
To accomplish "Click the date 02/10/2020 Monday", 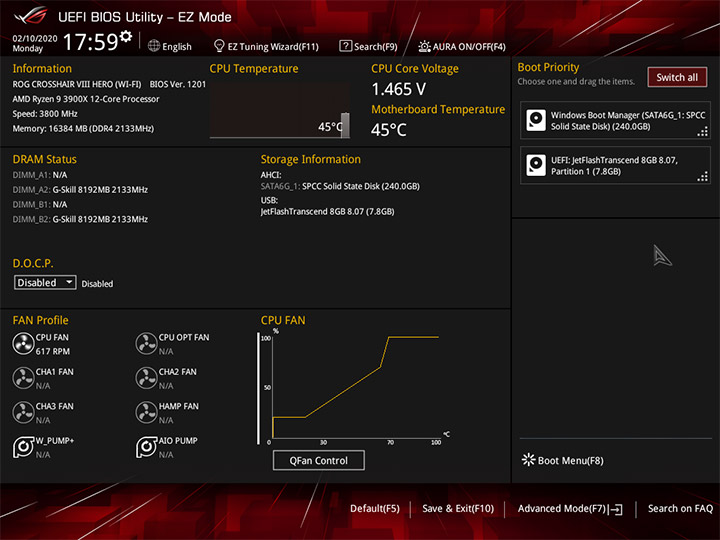I will [x=34, y=43].
